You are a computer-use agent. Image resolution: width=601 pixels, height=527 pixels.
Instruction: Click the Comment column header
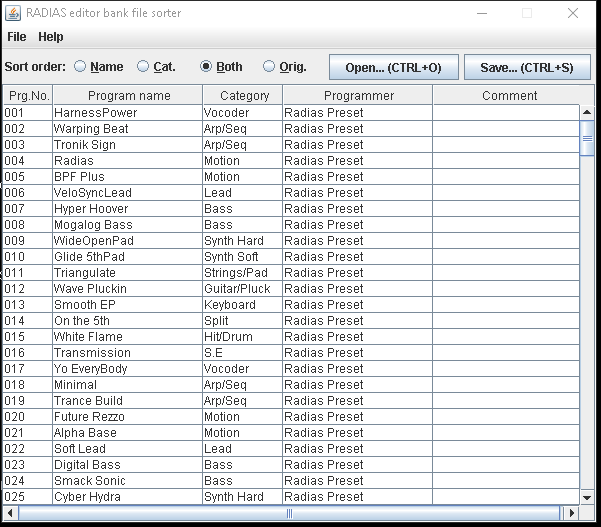pos(510,95)
